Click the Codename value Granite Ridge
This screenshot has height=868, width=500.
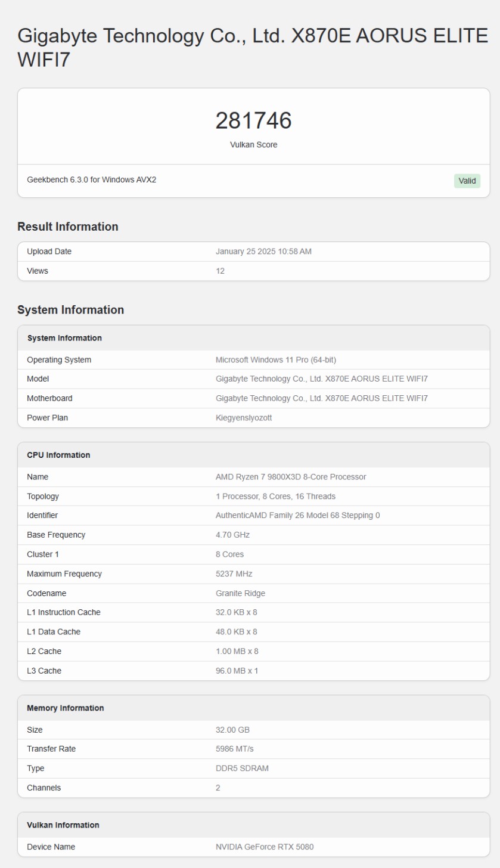coord(240,593)
